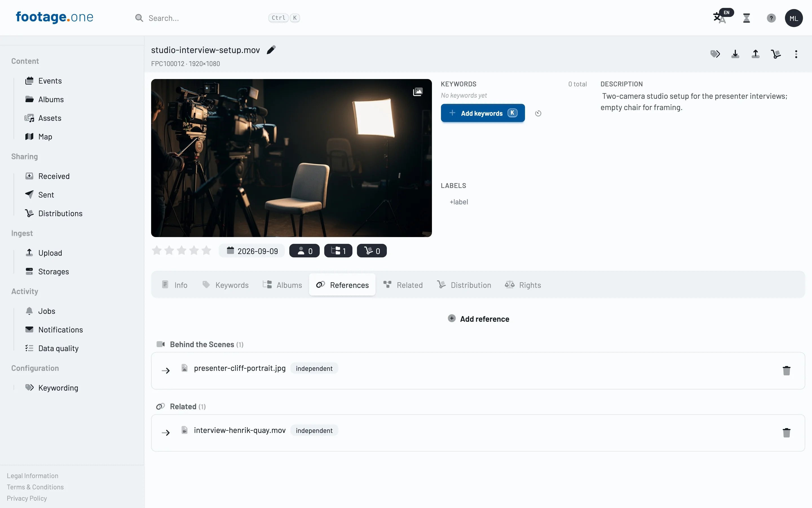Follow arrow to interview-henrik-quay.mov
The image size is (812, 508).
point(166,433)
